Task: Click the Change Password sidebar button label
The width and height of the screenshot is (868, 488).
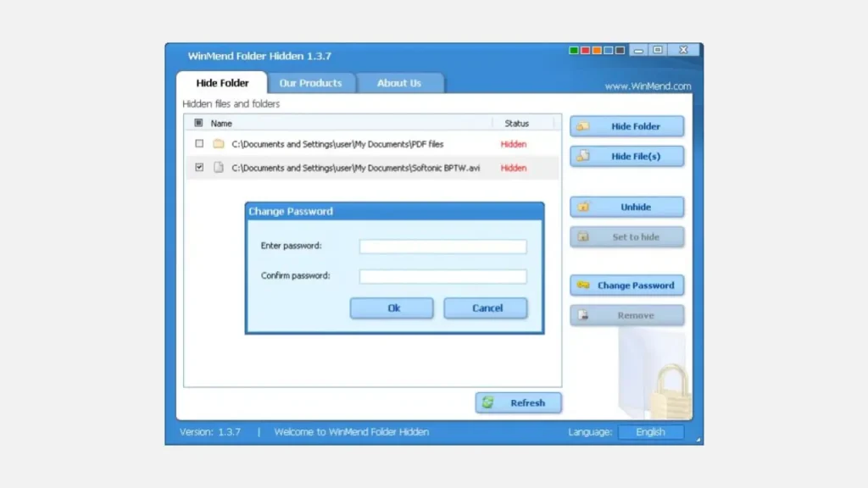Action: pyautogui.click(x=636, y=286)
